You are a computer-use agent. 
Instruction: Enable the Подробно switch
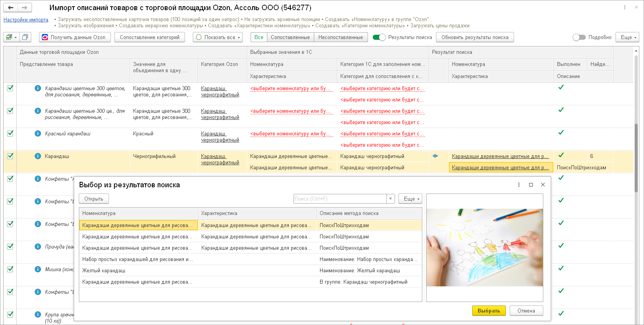579,37
